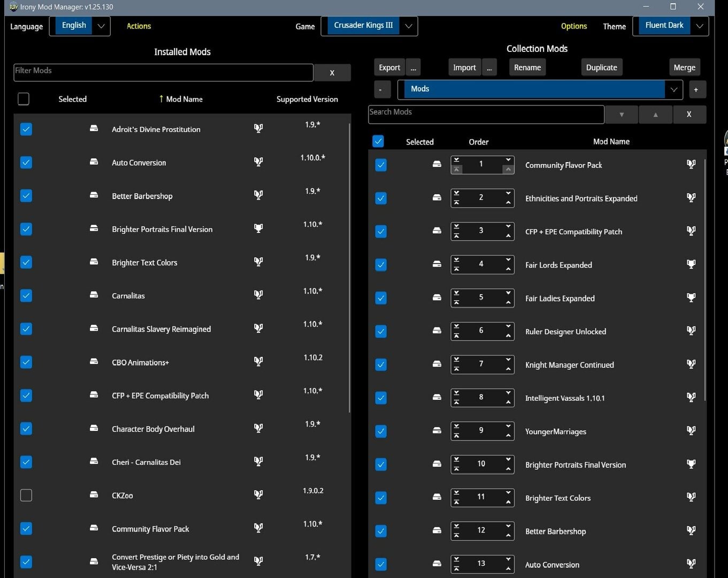Open the Language dropdown

point(80,26)
